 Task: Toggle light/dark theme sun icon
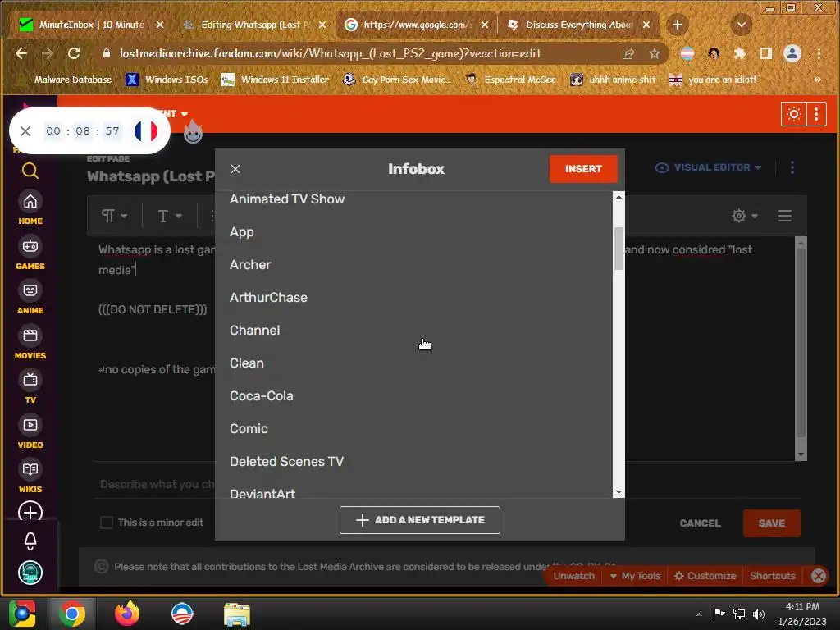(793, 114)
